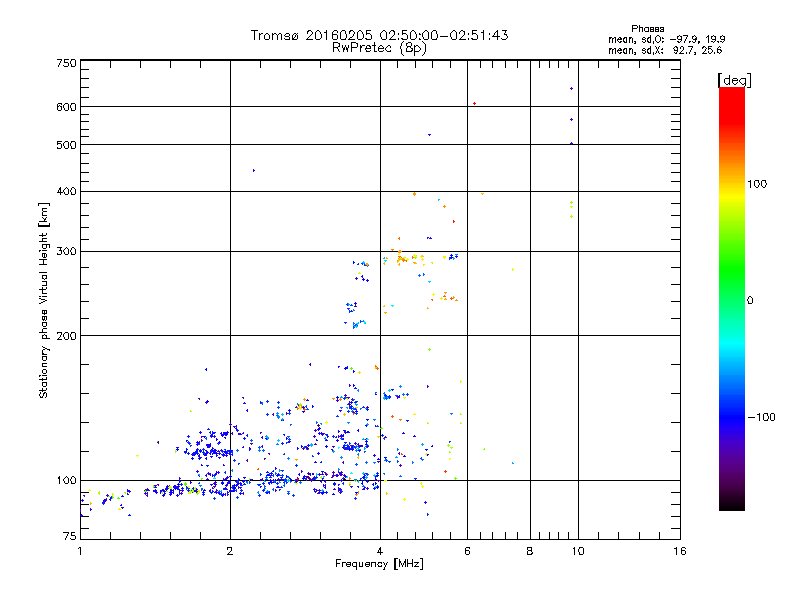Click the y-axis label '750'
The height and width of the screenshot is (600, 800).
[x=66, y=63]
